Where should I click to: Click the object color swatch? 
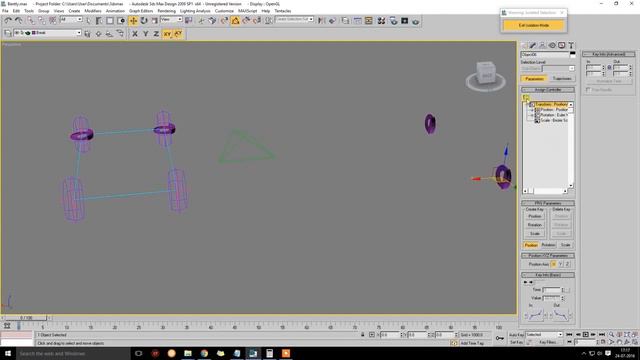click(572, 54)
